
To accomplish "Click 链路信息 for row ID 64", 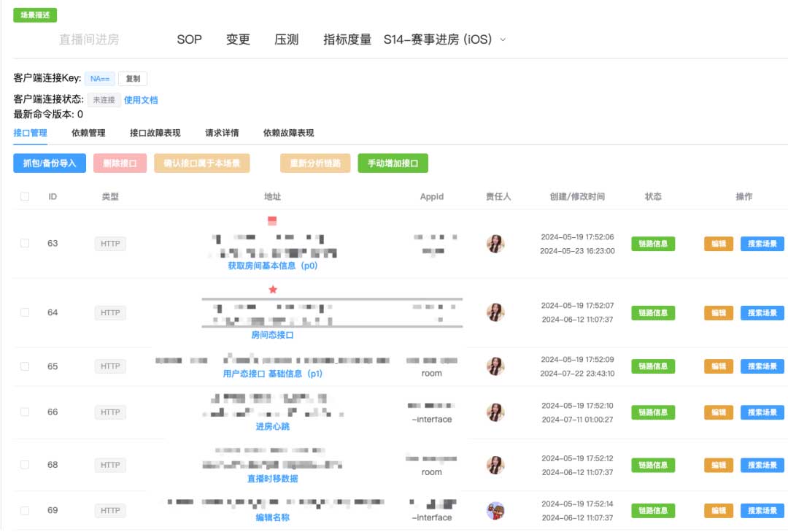I will pos(652,313).
